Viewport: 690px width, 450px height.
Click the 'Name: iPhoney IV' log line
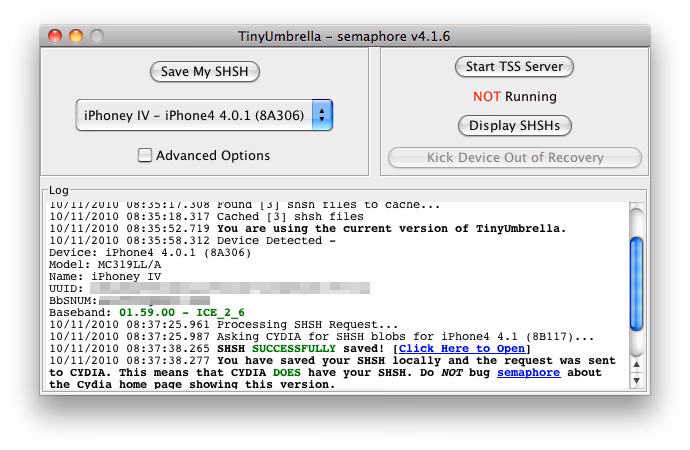point(105,276)
